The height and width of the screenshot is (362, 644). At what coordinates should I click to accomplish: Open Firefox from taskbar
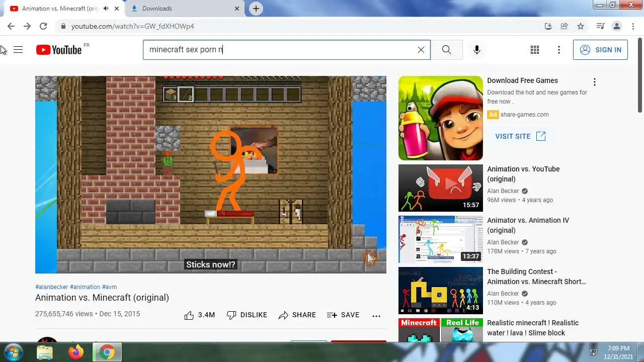(76, 352)
